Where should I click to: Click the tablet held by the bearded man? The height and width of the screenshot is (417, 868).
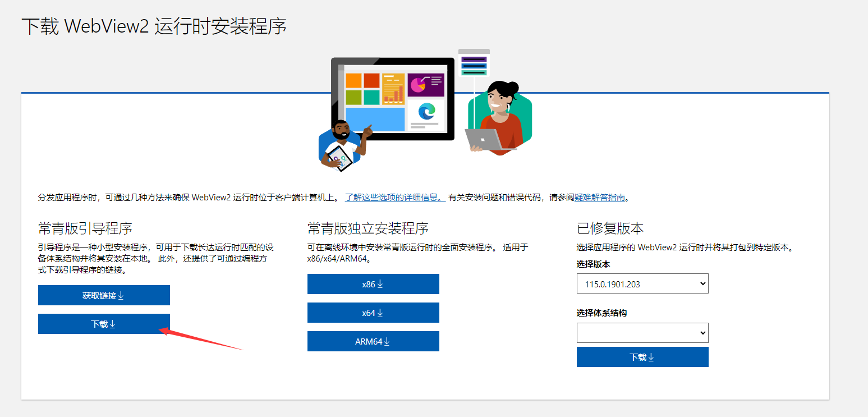(340, 158)
